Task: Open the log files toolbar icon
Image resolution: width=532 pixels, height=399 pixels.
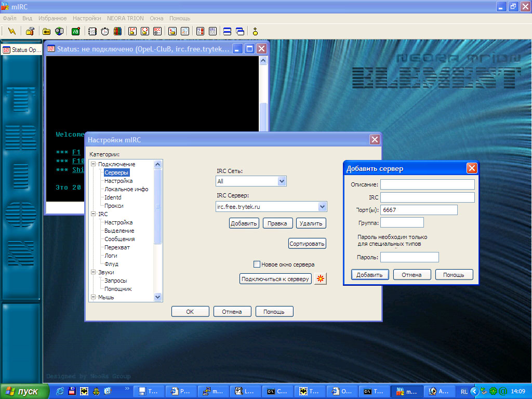Action: click(x=185, y=32)
